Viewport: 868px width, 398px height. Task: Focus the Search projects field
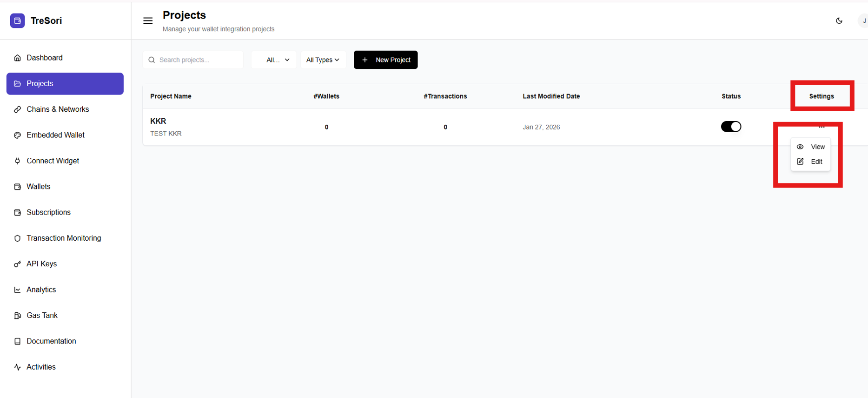coord(198,60)
